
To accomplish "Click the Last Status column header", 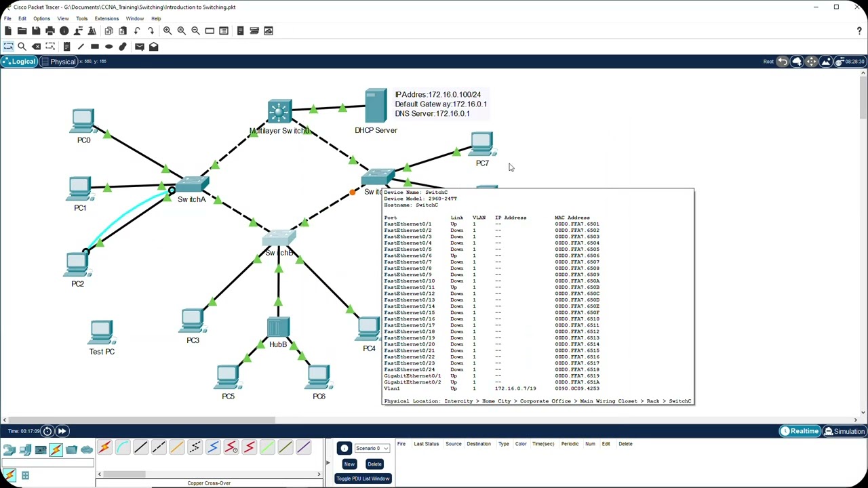I will tap(427, 444).
